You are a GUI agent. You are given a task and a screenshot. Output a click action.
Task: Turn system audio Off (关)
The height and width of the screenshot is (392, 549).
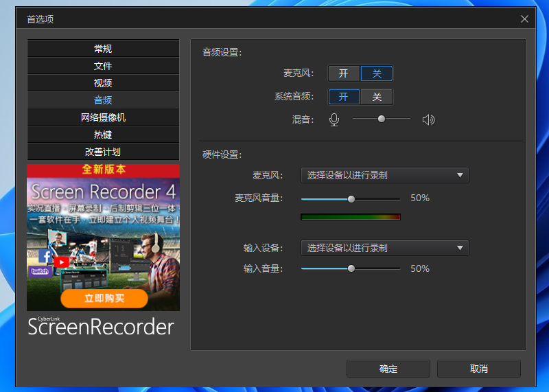coord(377,97)
